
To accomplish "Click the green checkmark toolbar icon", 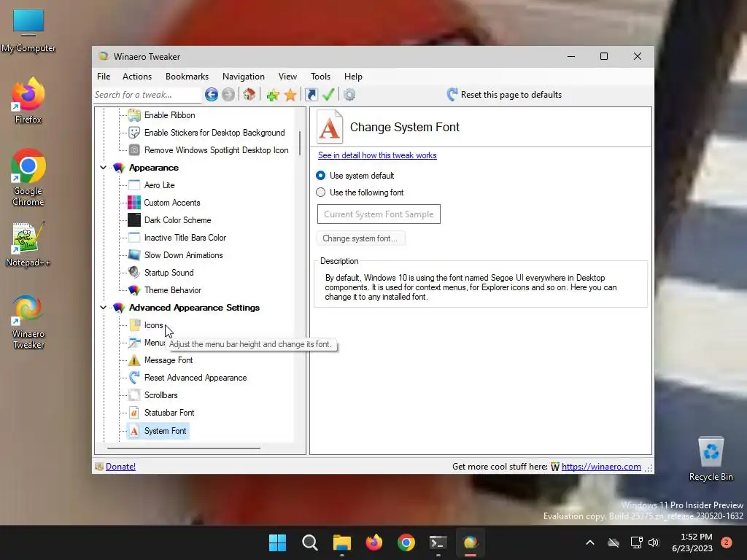I will (328, 94).
